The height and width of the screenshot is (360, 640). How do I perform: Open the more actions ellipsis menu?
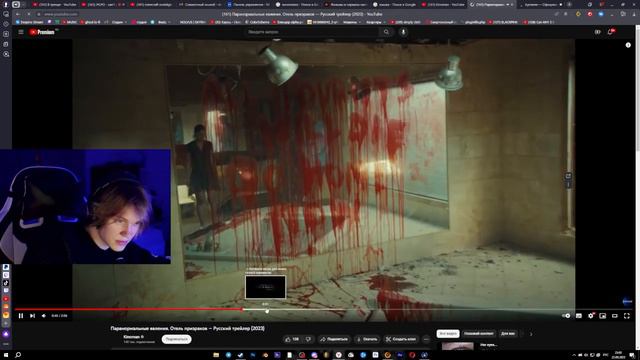[426, 339]
